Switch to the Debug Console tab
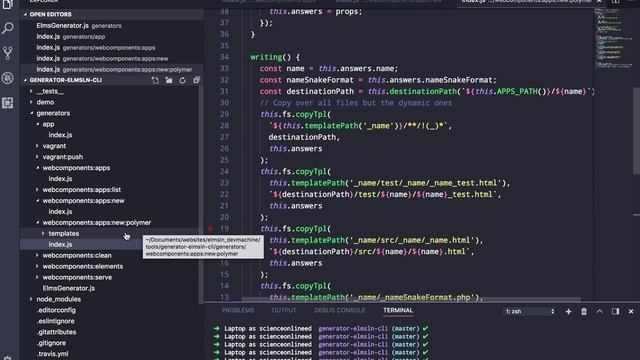The height and width of the screenshot is (360, 640). pyautogui.click(x=340, y=310)
